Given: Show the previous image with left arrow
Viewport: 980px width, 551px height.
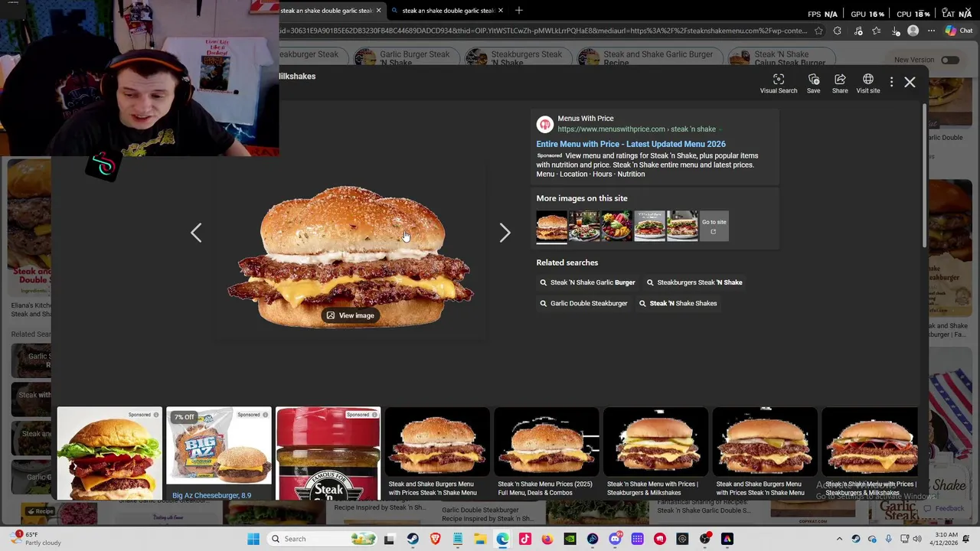Looking at the screenshot, I should tap(196, 233).
